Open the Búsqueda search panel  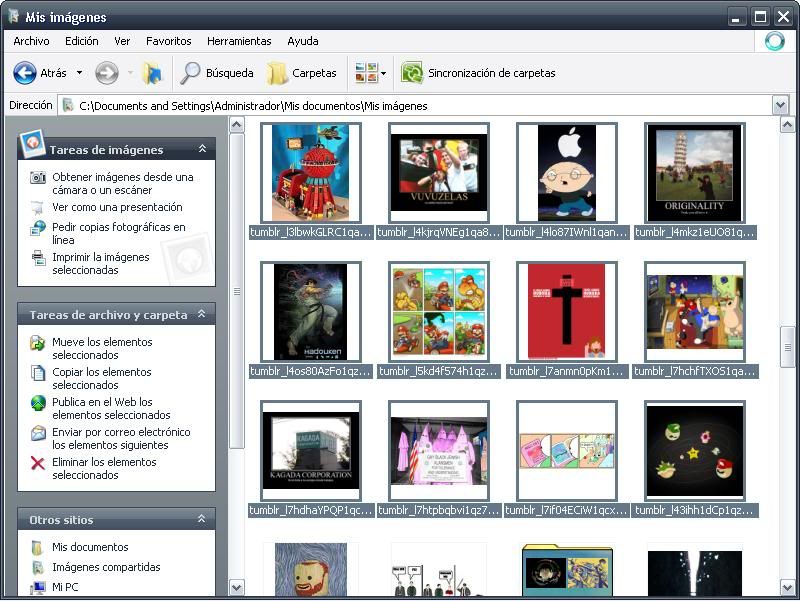tap(216, 73)
